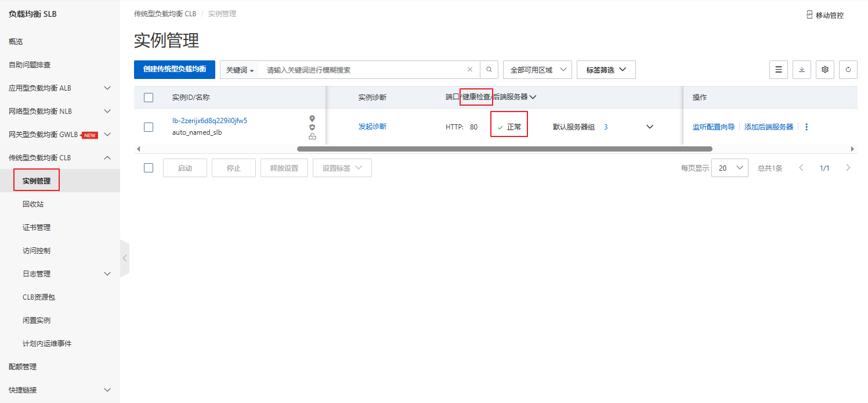This screenshot has height=403, width=868.
Task: Open 闲置实例 in the sidebar
Action: [37, 321]
